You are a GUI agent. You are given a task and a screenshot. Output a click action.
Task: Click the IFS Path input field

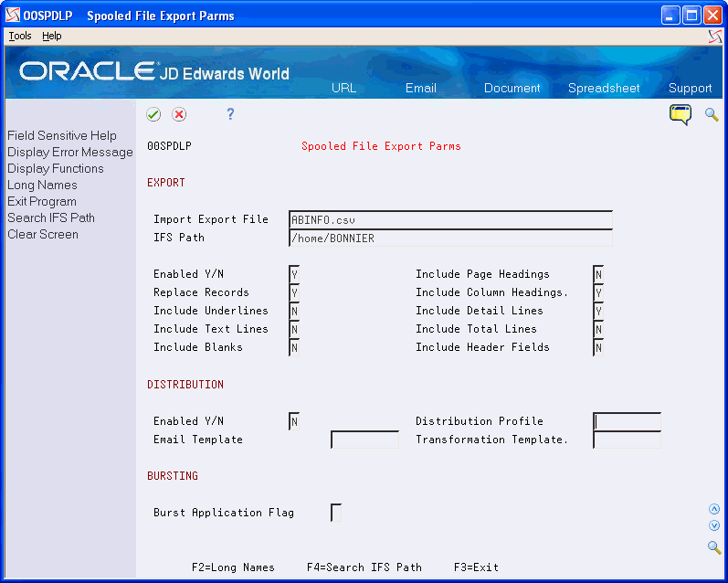pos(450,238)
